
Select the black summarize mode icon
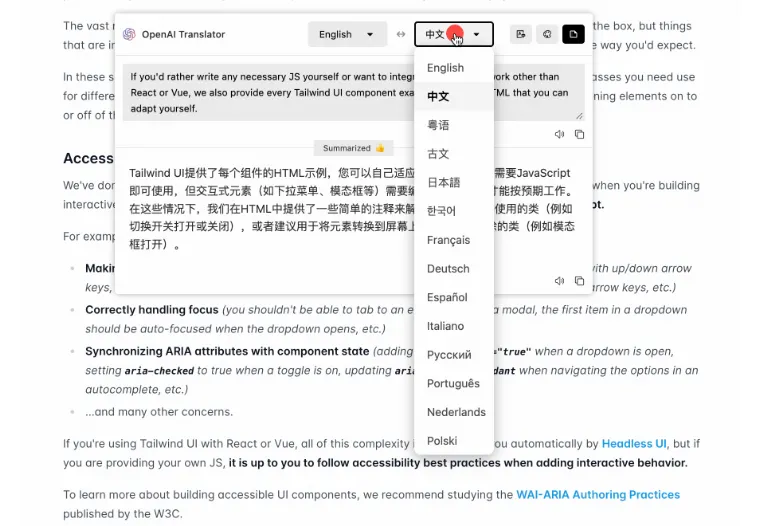[x=573, y=34]
